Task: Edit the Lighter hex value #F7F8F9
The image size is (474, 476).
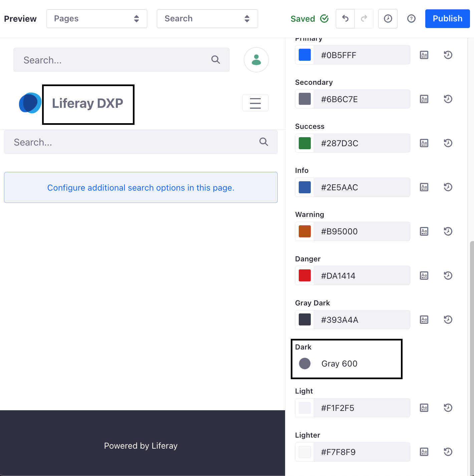Action: (362, 452)
